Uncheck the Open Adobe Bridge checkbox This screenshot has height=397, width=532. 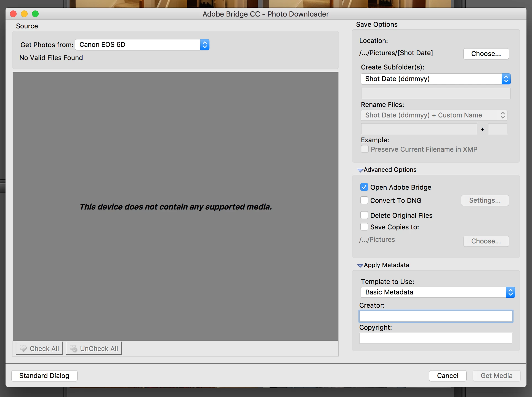pos(364,187)
